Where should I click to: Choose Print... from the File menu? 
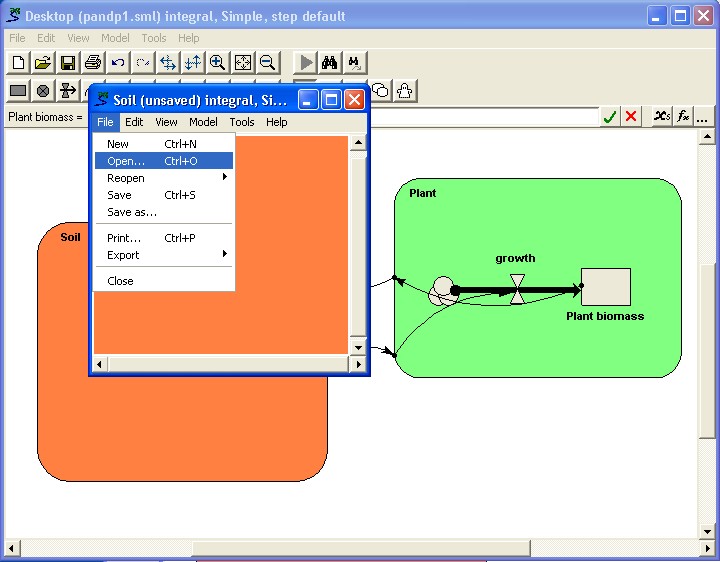[x=164, y=238]
